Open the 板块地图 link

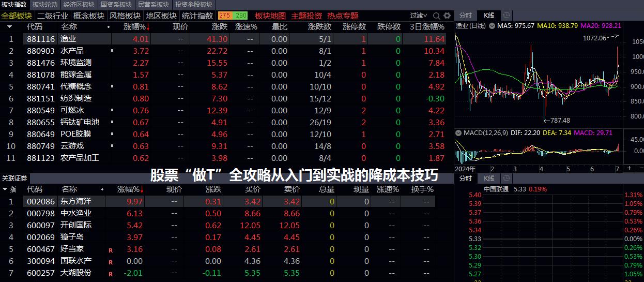tap(270, 16)
